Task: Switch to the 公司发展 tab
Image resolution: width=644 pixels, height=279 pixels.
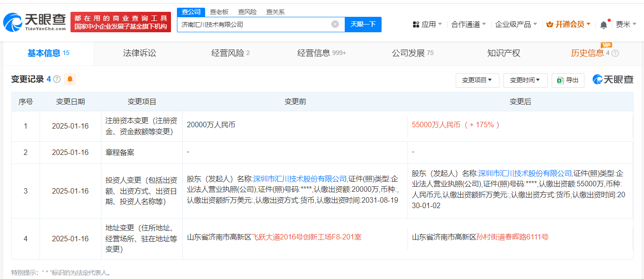Action: tap(413, 53)
